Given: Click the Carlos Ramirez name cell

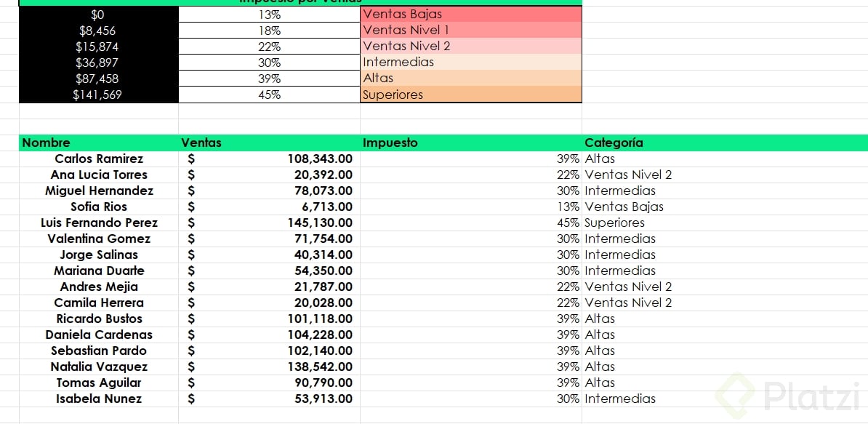Looking at the screenshot, I should click(99, 159).
